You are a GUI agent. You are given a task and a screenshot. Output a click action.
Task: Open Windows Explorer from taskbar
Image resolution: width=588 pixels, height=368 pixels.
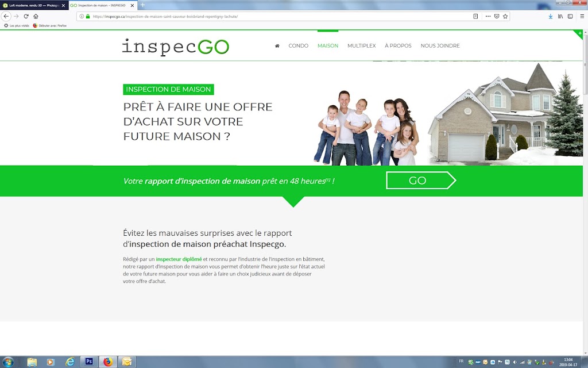pos(32,362)
